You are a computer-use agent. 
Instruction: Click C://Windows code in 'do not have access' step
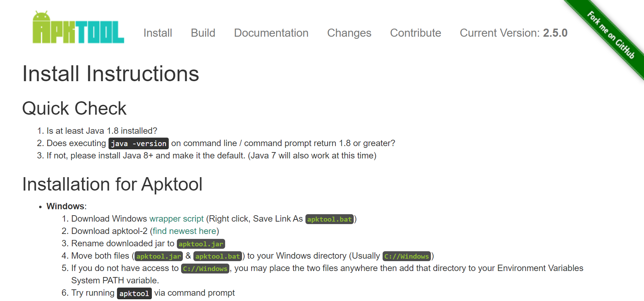(205, 269)
